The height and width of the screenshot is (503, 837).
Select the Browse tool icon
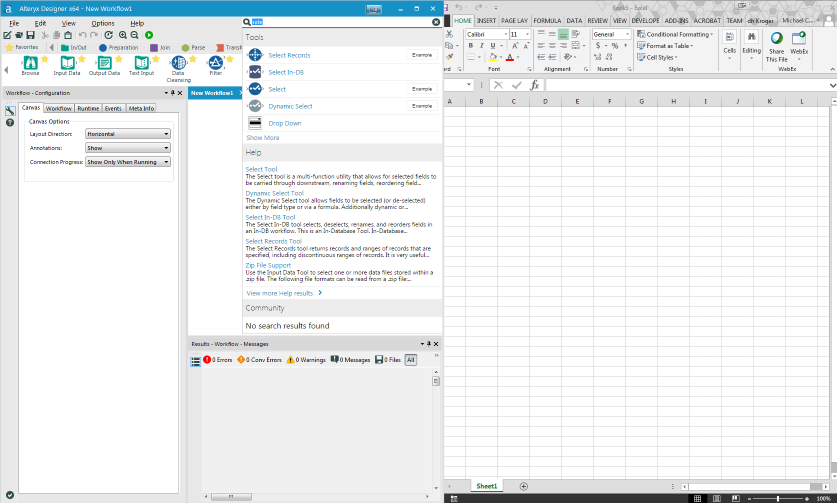pyautogui.click(x=30, y=62)
